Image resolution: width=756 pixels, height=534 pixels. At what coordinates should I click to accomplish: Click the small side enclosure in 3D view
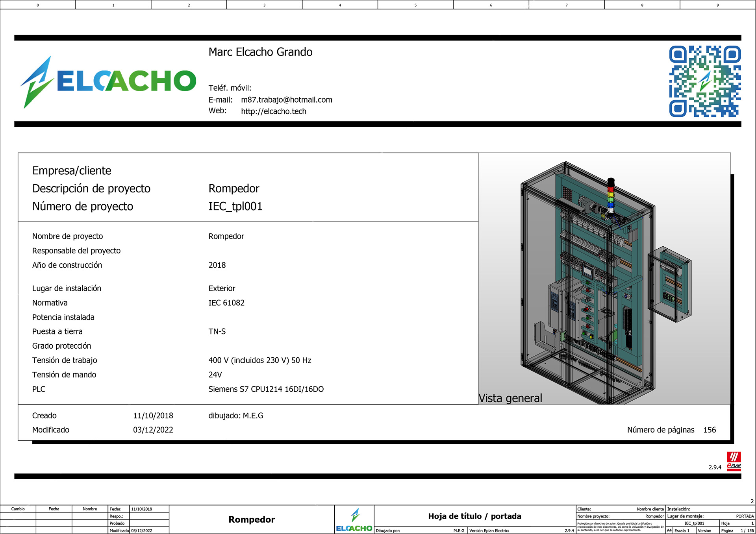[x=670, y=285]
